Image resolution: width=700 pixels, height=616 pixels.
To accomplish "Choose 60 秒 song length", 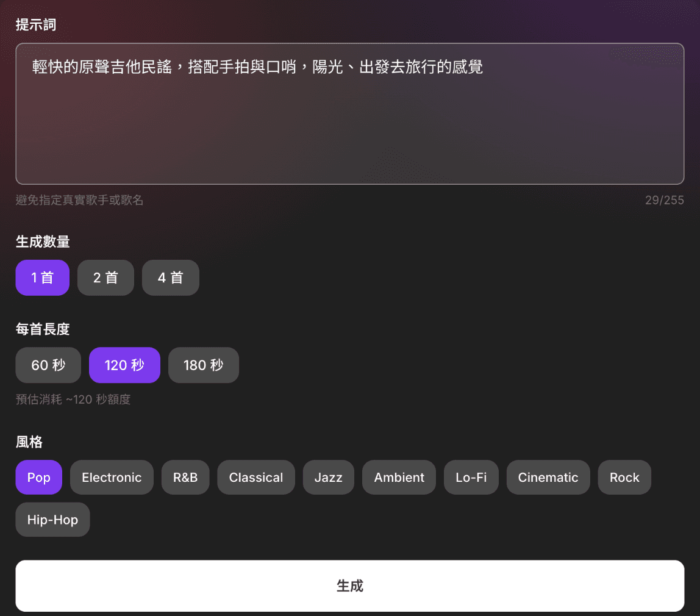I will pos(48,365).
